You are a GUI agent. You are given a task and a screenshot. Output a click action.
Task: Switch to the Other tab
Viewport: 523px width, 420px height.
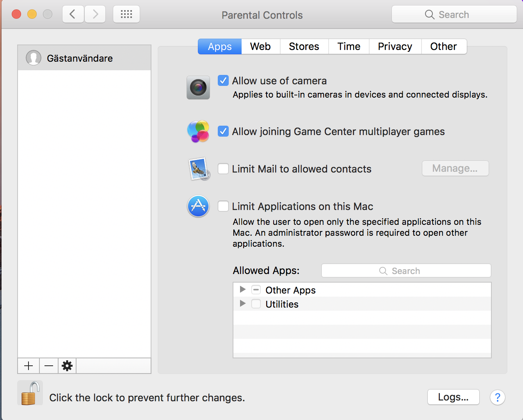[444, 46]
